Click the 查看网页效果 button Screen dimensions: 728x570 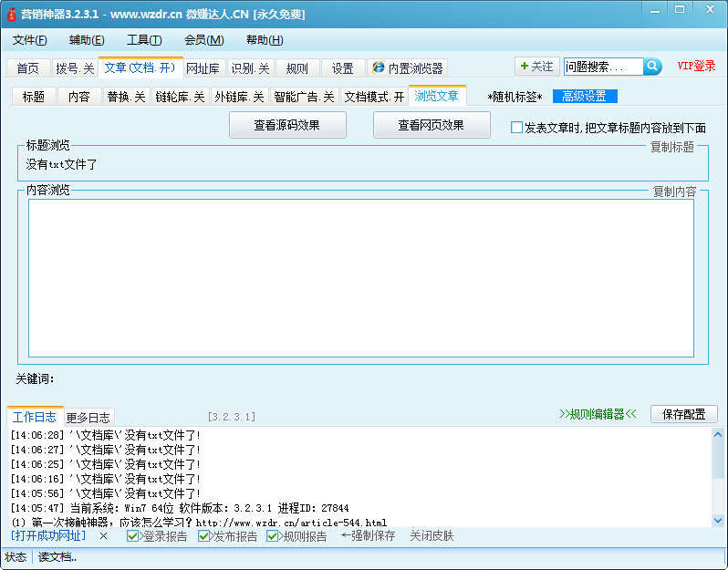click(432, 125)
